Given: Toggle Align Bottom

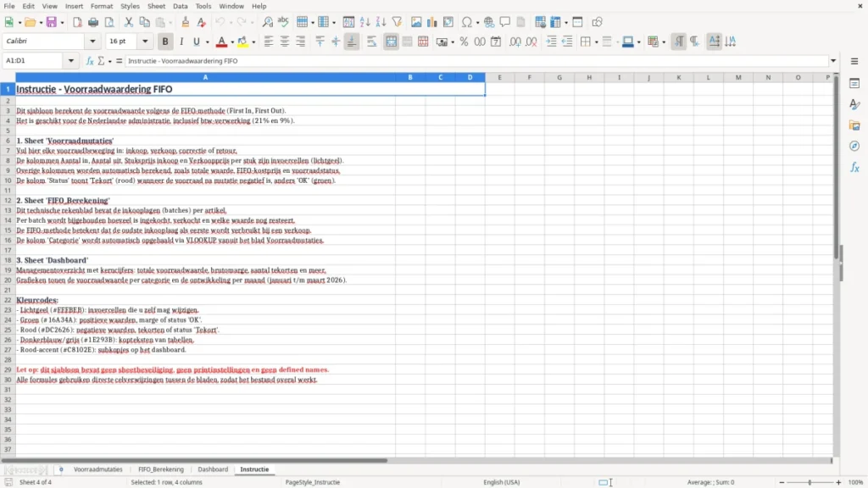Looking at the screenshot, I should coord(352,42).
